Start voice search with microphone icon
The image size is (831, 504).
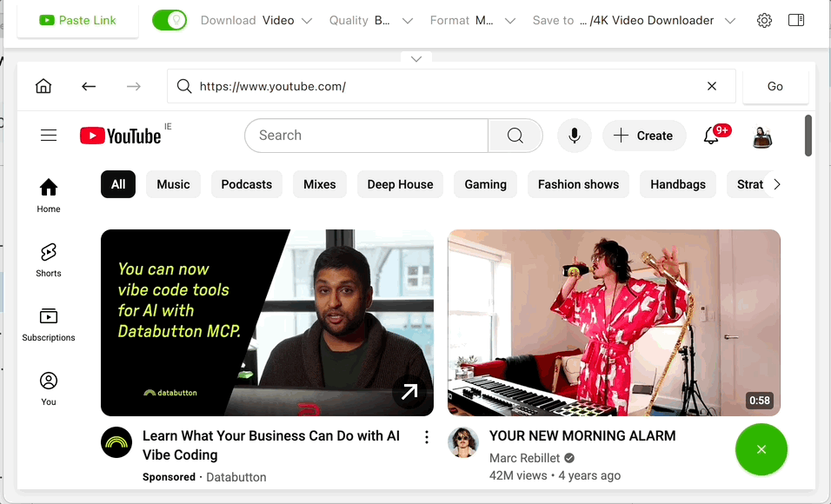(575, 136)
